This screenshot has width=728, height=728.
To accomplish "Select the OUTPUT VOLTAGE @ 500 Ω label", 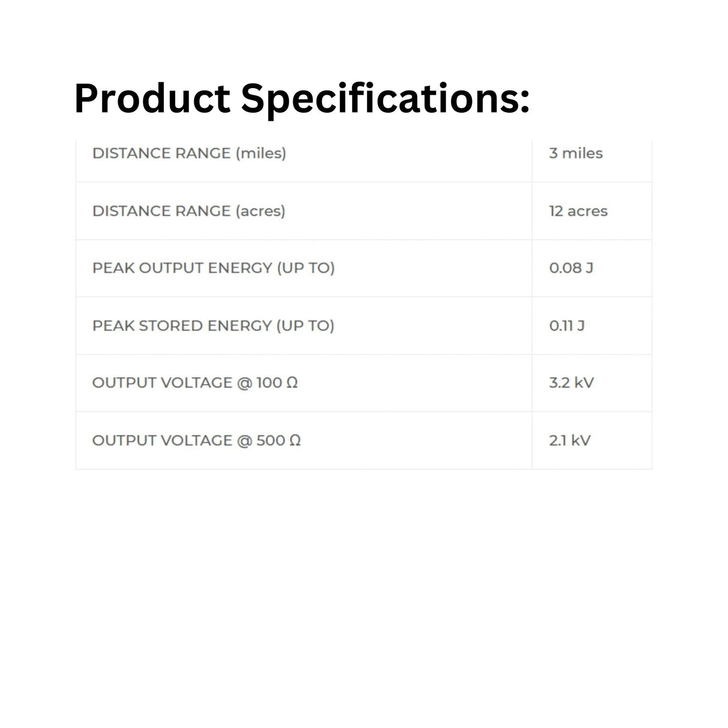I will pos(196,440).
